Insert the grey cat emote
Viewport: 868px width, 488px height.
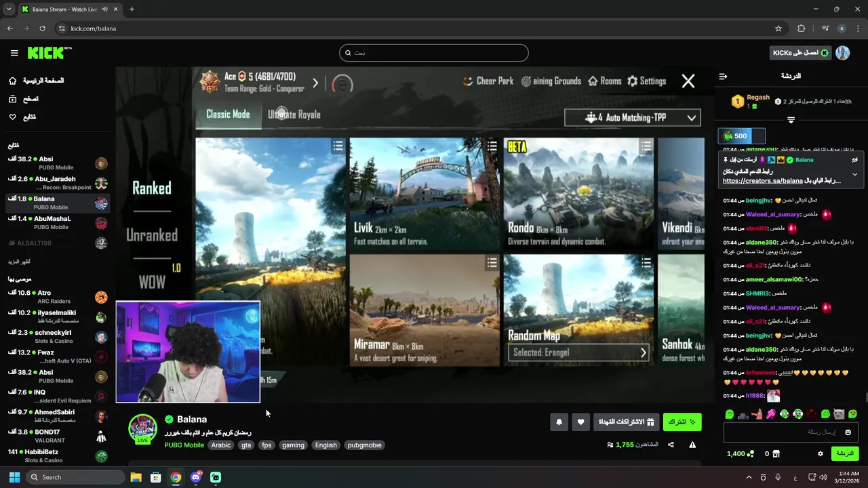839,414
